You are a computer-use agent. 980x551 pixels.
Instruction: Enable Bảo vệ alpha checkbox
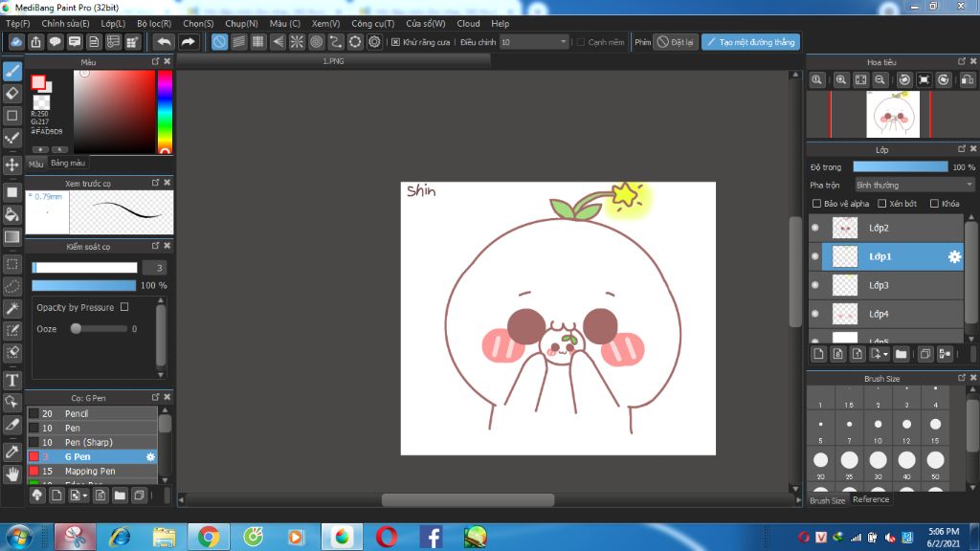tap(816, 204)
